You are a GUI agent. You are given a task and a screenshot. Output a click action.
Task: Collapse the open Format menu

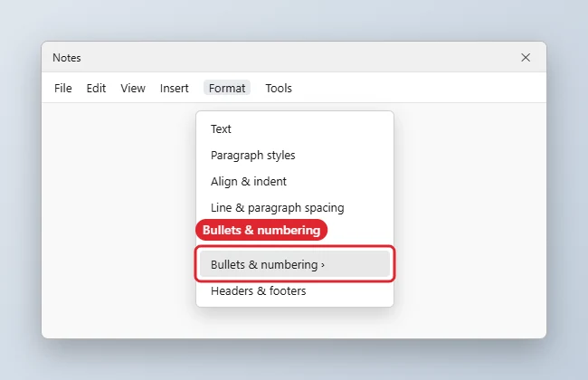pos(227,88)
